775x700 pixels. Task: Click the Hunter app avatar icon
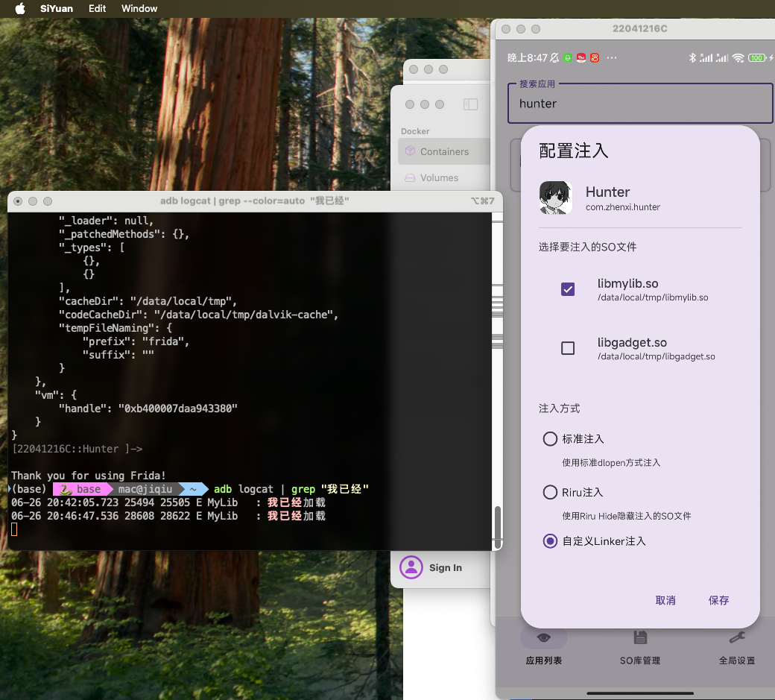coord(556,198)
